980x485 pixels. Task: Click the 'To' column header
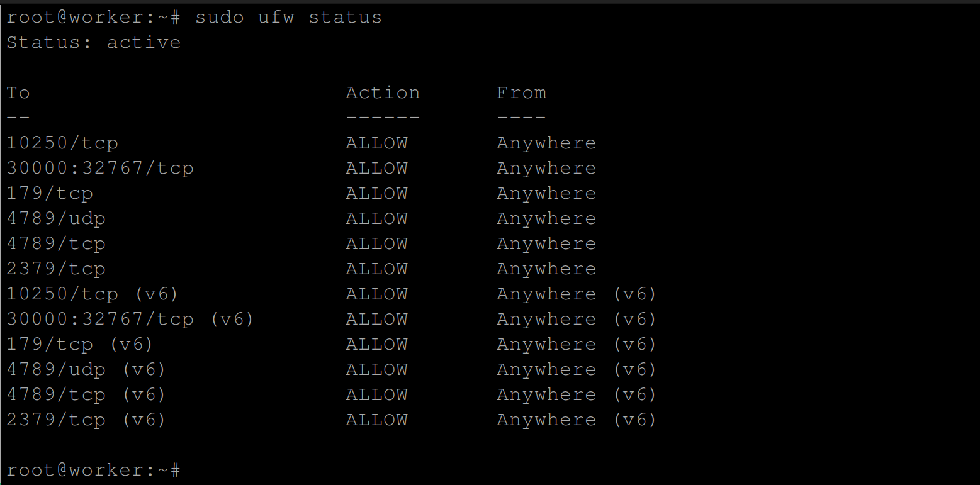(18, 92)
